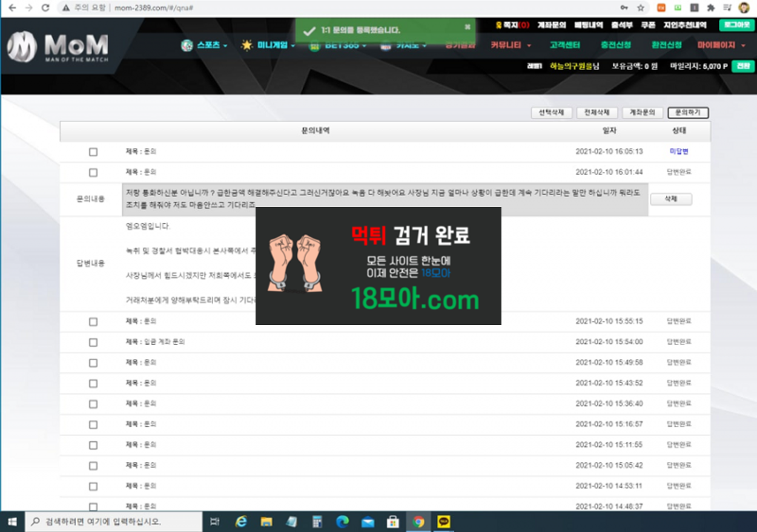Tick the checkbox for the 15:16:57 inquiry
This screenshot has width=757, height=532.
93,424
